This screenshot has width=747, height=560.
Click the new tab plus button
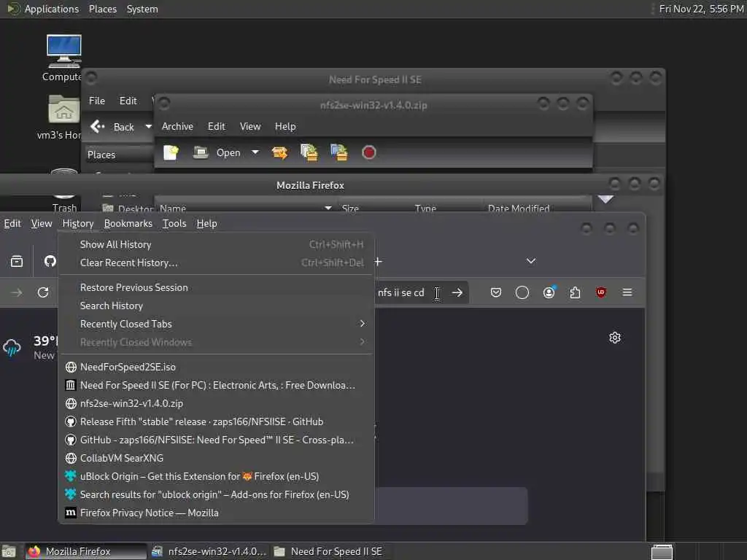pyautogui.click(x=379, y=262)
